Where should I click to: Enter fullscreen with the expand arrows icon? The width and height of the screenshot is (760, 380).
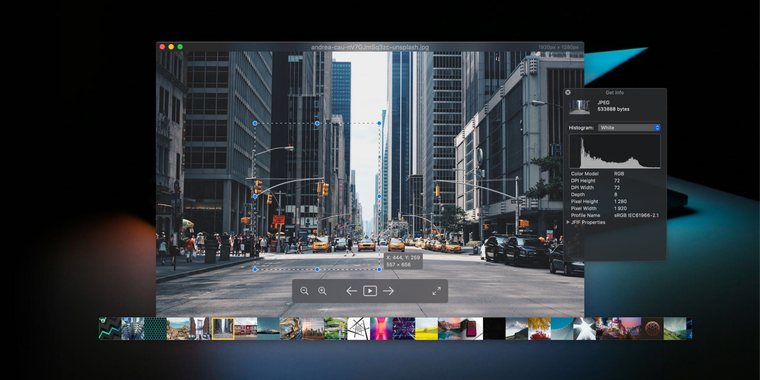pyautogui.click(x=436, y=291)
